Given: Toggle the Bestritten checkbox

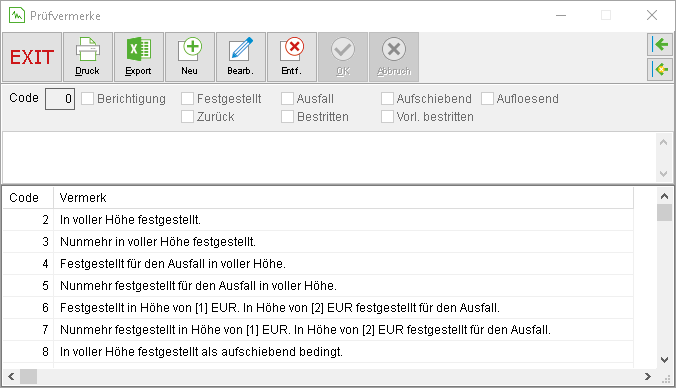Looking at the screenshot, I should pyautogui.click(x=287, y=117).
